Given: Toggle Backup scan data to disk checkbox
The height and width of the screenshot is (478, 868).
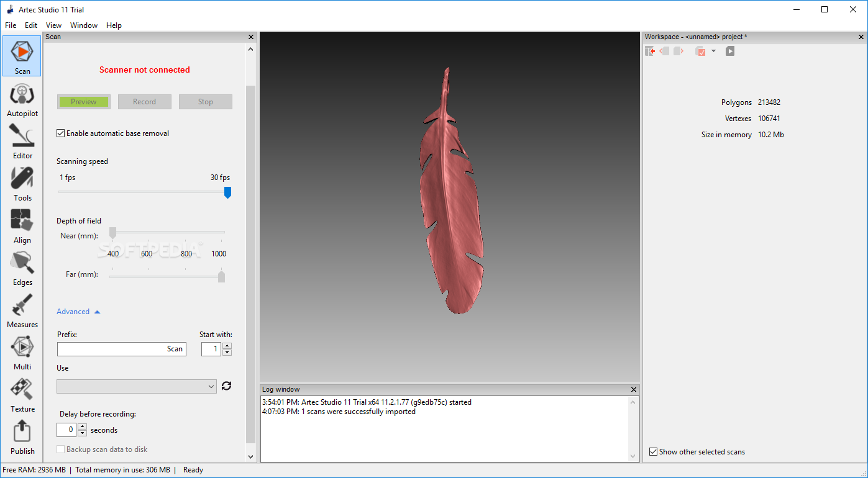Looking at the screenshot, I should point(60,449).
